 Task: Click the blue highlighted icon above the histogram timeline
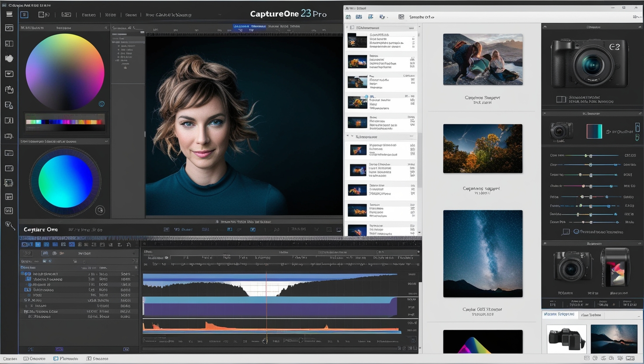coord(253,229)
